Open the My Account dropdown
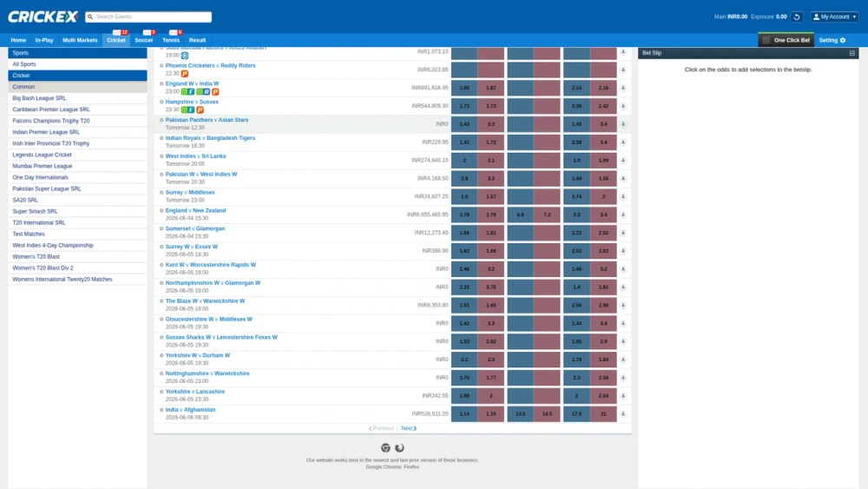The width and height of the screenshot is (868, 489). (x=835, y=17)
